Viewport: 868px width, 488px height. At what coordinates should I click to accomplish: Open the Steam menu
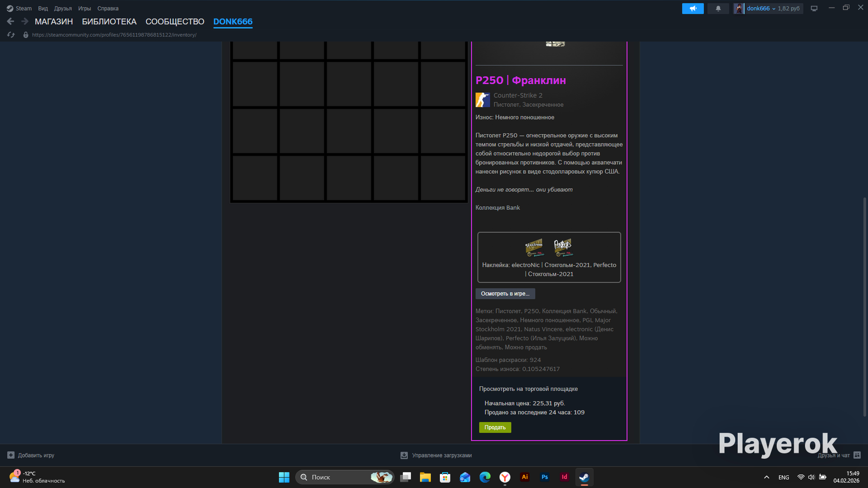pos(23,8)
